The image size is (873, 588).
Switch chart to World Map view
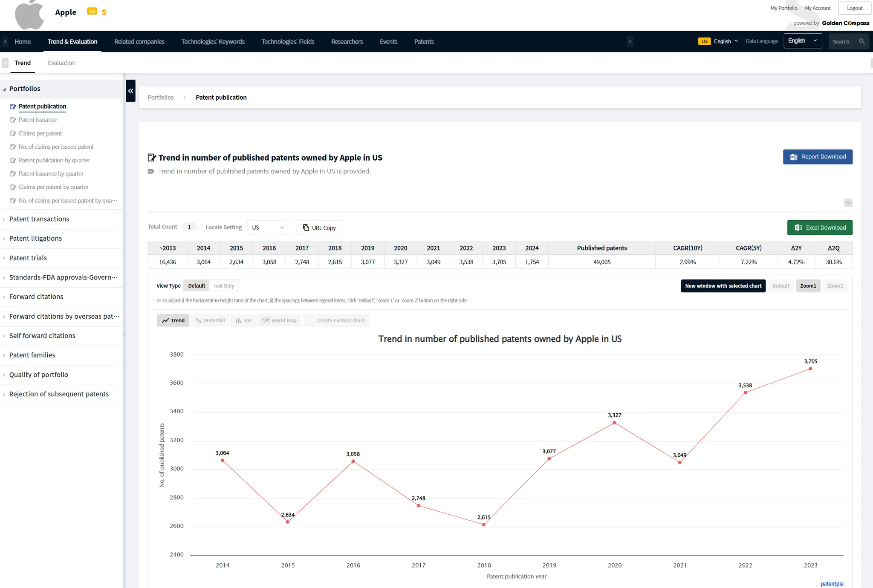(x=279, y=320)
